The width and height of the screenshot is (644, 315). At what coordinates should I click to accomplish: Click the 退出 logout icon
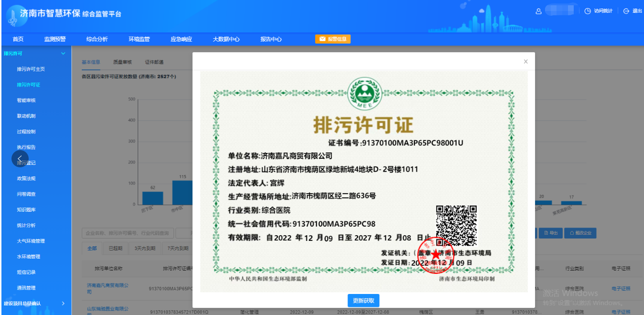click(626, 11)
